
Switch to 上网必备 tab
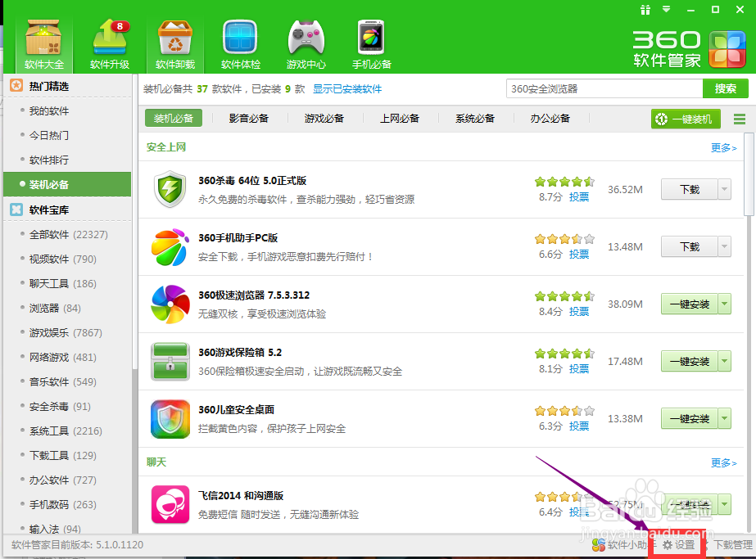[400, 118]
